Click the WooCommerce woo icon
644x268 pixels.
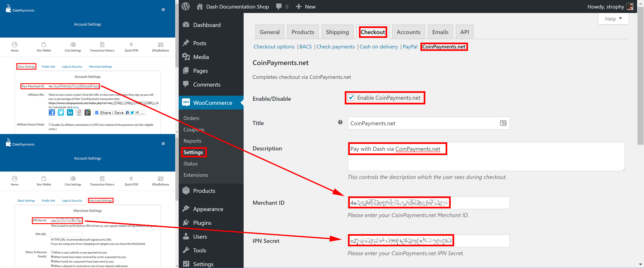click(x=186, y=102)
